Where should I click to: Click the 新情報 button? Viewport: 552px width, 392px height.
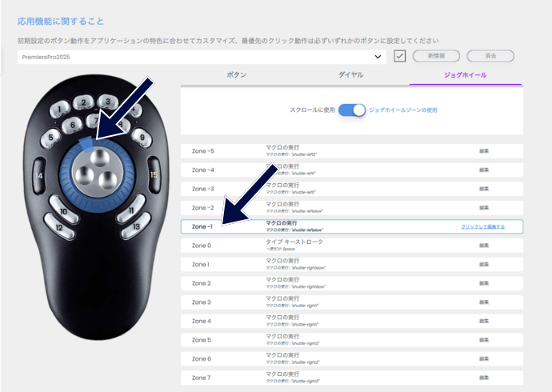tap(436, 56)
